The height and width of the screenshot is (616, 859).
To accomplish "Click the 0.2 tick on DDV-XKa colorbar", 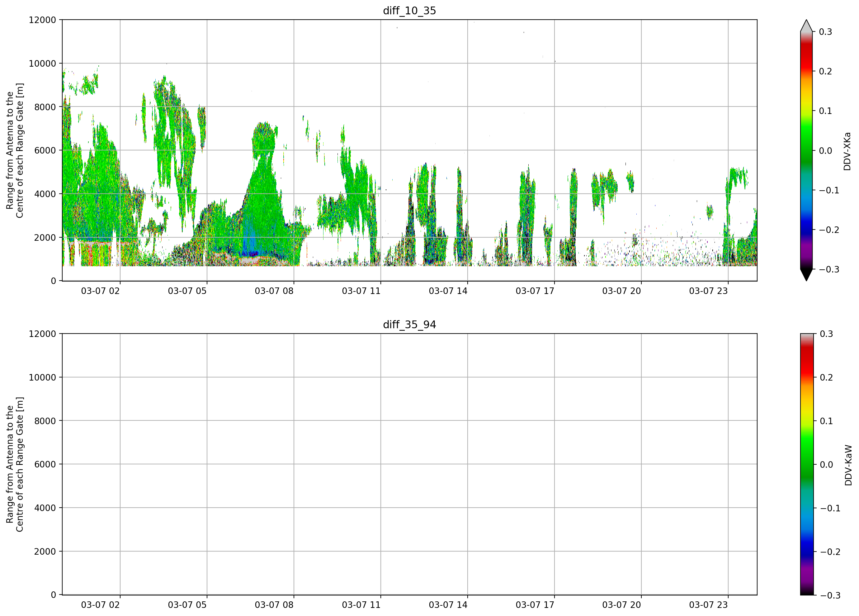I will click(826, 71).
